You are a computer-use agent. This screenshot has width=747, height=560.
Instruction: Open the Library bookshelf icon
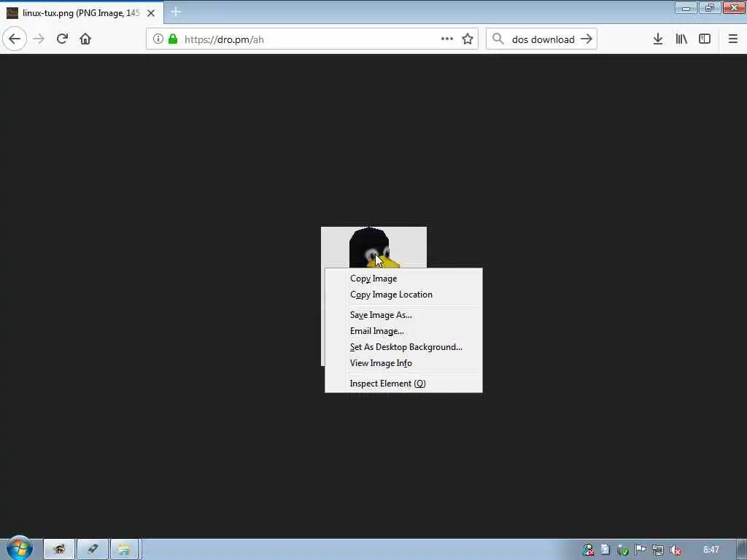coord(681,39)
